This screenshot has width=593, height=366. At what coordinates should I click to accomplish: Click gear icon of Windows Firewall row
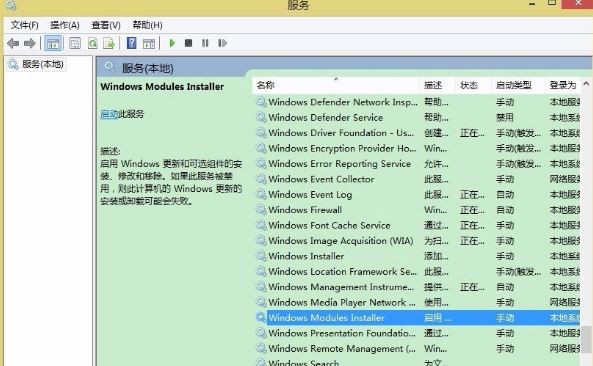[261, 210]
